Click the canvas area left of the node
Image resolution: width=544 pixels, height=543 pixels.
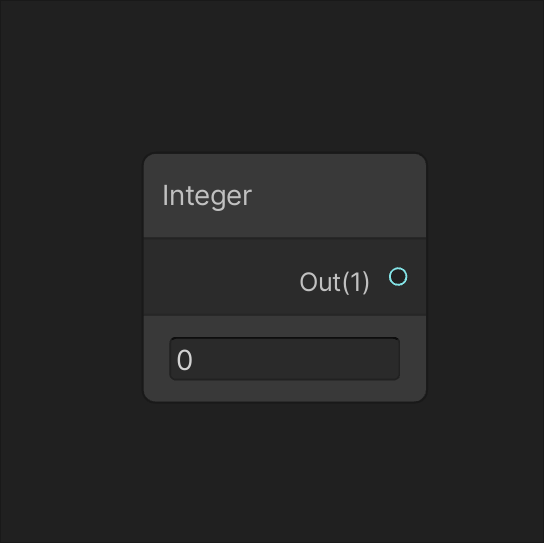pyautogui.click(x=71, y=278)
